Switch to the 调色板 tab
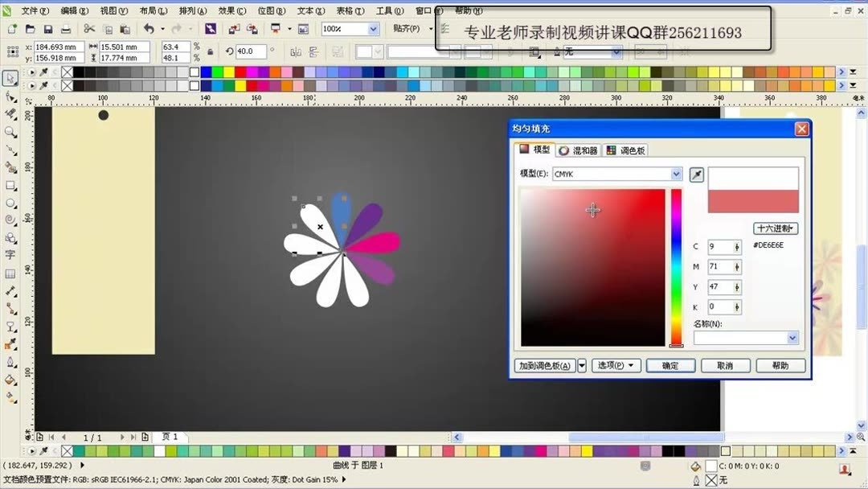The image size is (868, 489). click(x=625, y=150)
